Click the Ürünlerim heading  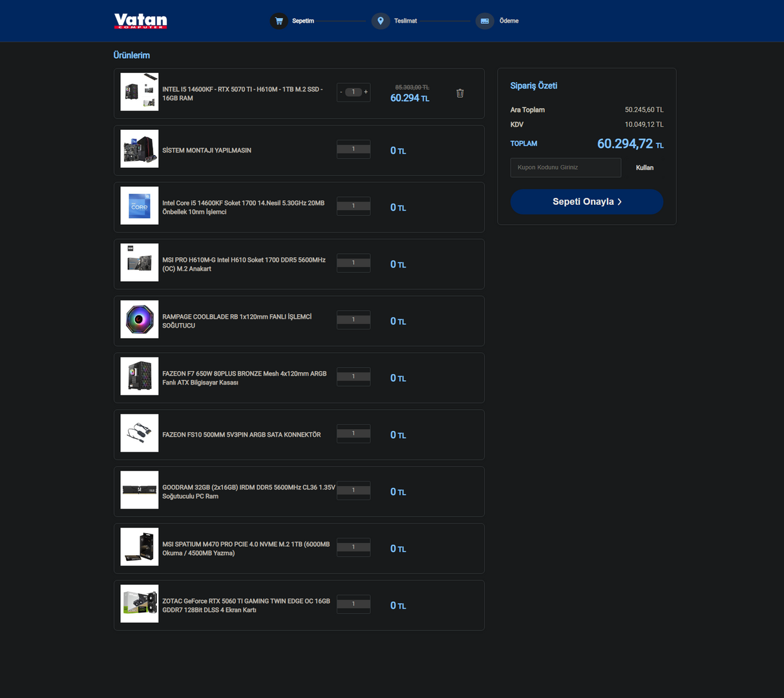132,56
